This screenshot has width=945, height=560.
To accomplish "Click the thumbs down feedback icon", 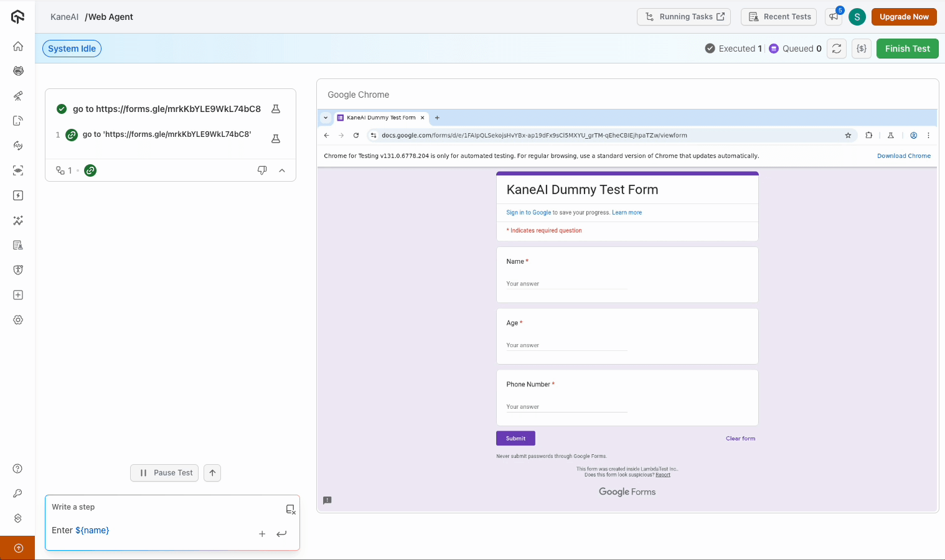I will pos(262,170).
